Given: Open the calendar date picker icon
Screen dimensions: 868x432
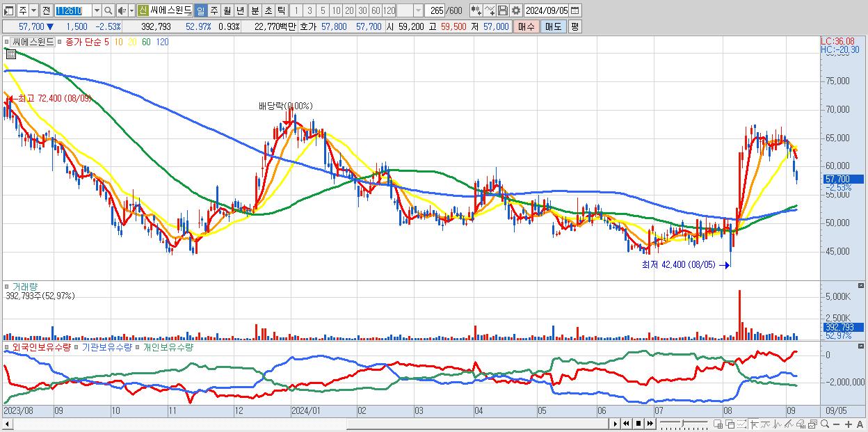Looking at the screenshot, I should click(575, 10).
